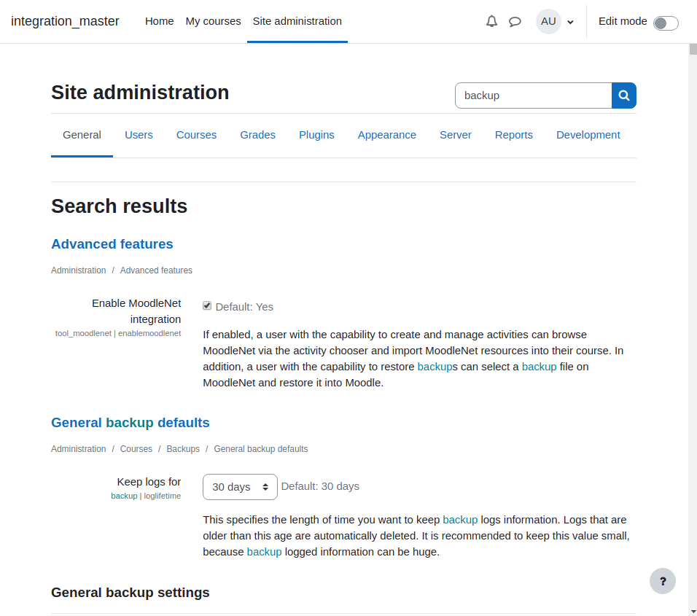Click the scrollbar down arrow
The width and height of the screenshot is (697, 616).
693,612
